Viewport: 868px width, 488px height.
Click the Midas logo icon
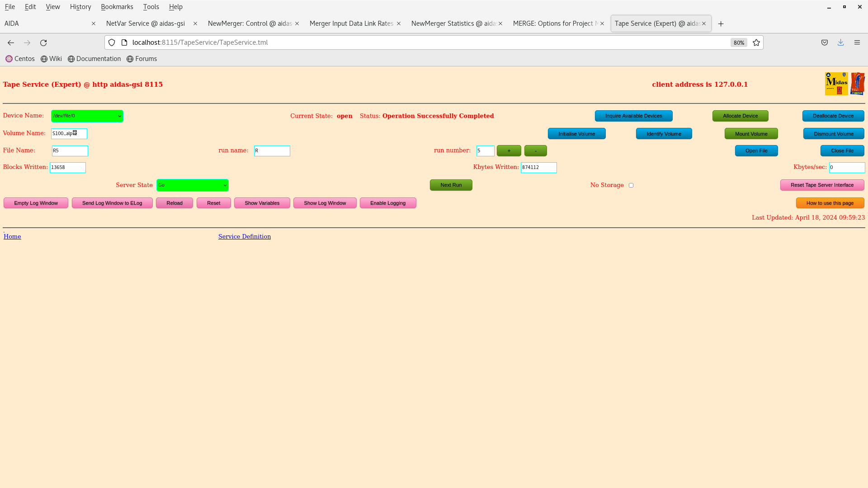click(836, 84)
